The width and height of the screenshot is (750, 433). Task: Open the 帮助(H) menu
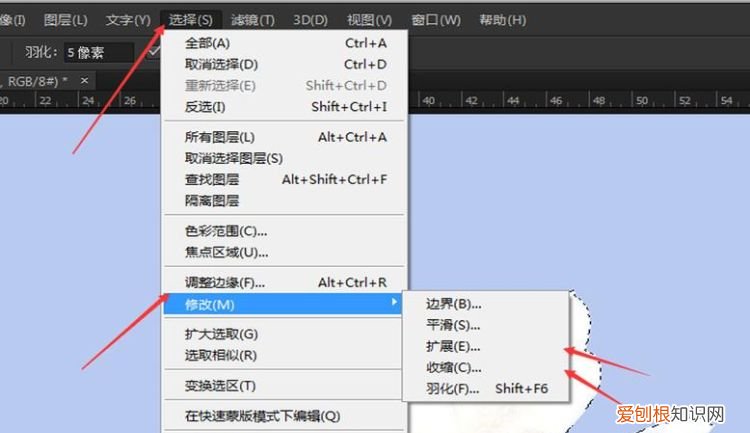pos(503,20)
